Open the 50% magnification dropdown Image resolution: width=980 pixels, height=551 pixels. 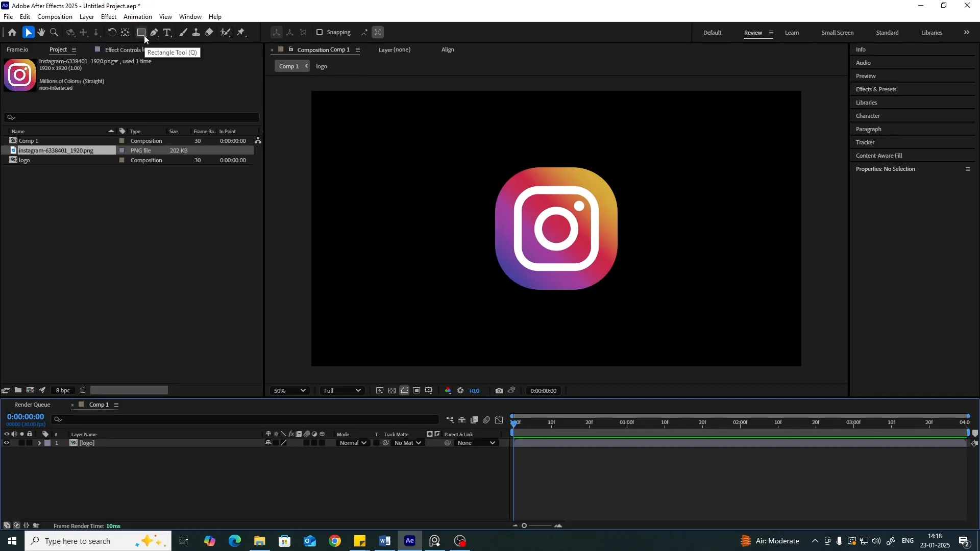click(x=289, y=391)
